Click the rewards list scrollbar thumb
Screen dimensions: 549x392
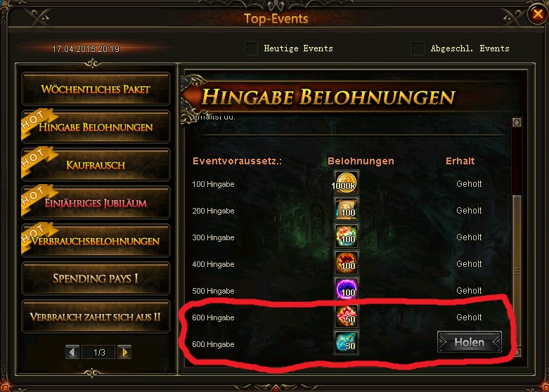point(517,271)
